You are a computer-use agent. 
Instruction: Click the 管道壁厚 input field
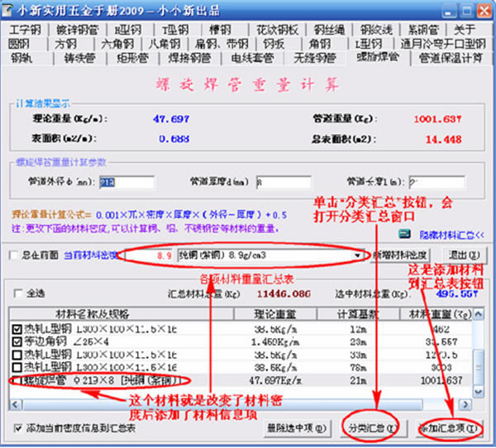(283, 183)
